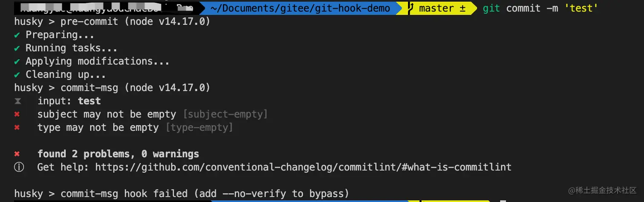Click the checkmark beside Applying modifications
This screenshot has width=644, height=202.
[x=17, y=61]
